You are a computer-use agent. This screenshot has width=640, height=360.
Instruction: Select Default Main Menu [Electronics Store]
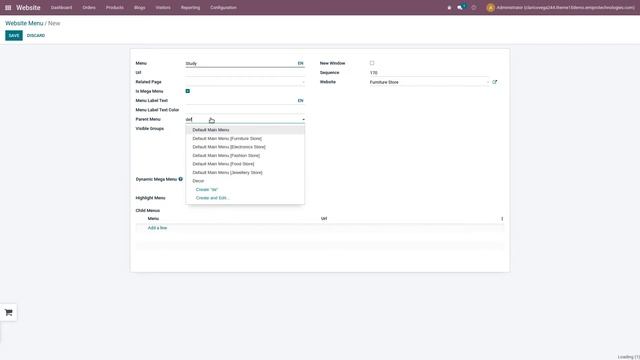tap(245, 147)
